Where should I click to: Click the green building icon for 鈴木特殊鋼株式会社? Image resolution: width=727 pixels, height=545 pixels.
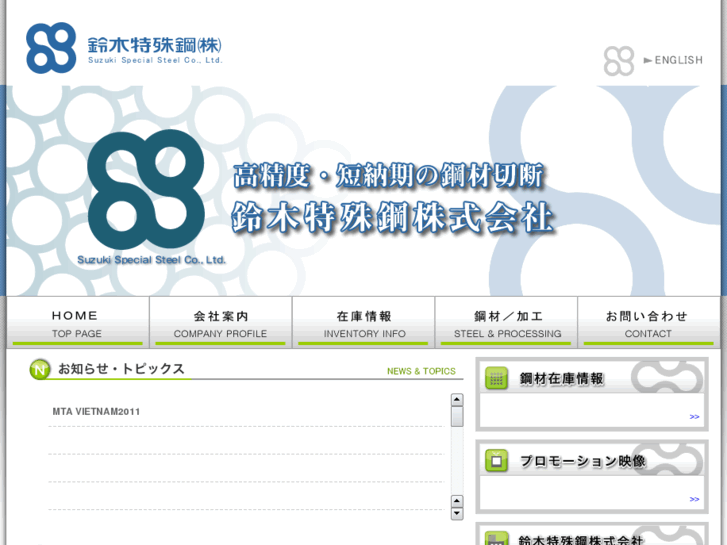[497, 539]
